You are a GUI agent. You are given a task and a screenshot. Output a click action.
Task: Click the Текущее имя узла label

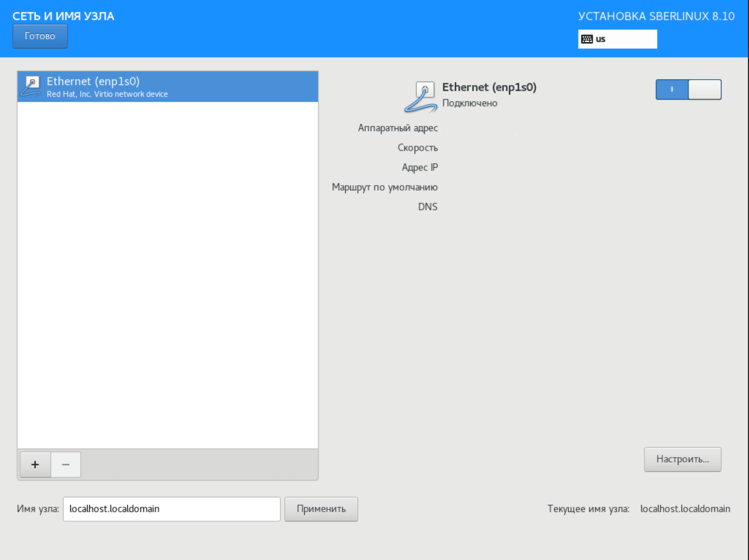coord(588,509)
